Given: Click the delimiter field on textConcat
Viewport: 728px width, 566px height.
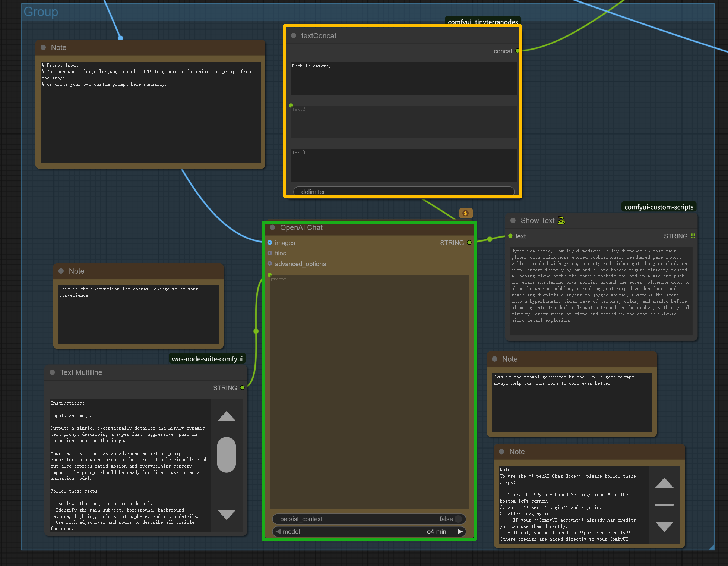Looking at the screenshot, I should (404, 191).
